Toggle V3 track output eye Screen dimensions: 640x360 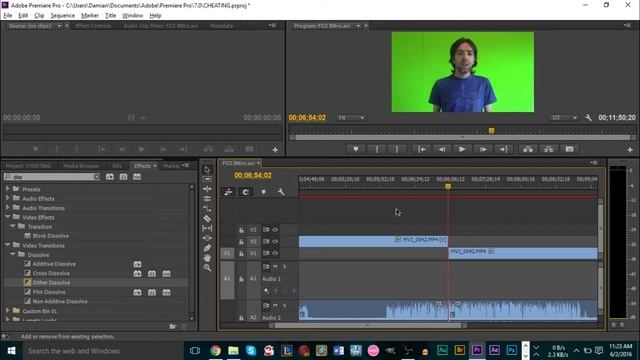click(275, 230)
